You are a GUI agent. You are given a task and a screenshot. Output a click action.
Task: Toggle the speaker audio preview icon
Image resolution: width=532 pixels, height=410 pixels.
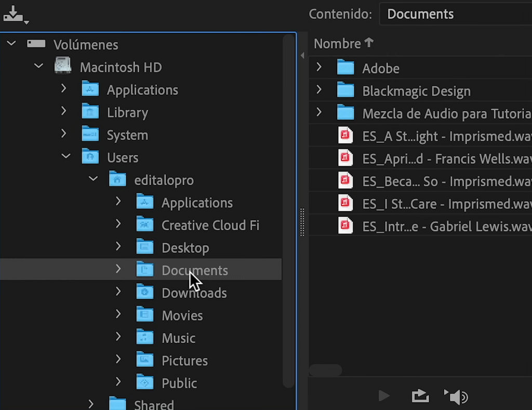point(456,396)
